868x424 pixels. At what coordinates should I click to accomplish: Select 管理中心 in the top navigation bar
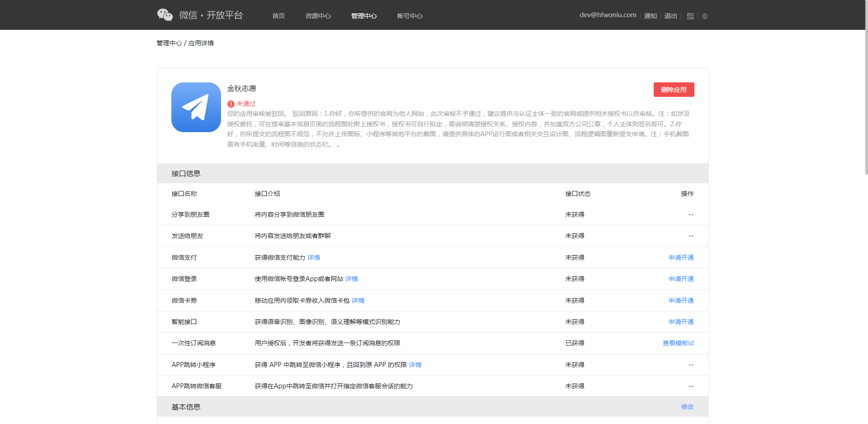click(364, 16)
